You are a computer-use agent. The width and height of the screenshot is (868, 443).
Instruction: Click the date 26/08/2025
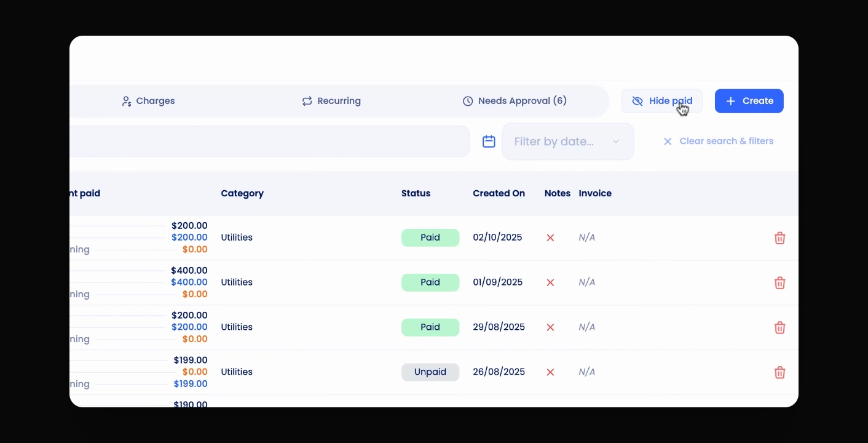click(499, 372)
